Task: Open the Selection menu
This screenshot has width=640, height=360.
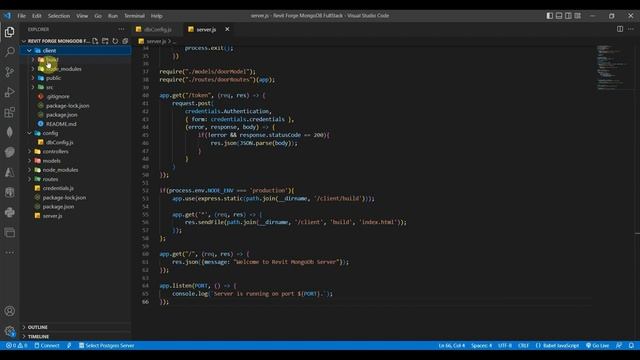Action: [59, 16]
